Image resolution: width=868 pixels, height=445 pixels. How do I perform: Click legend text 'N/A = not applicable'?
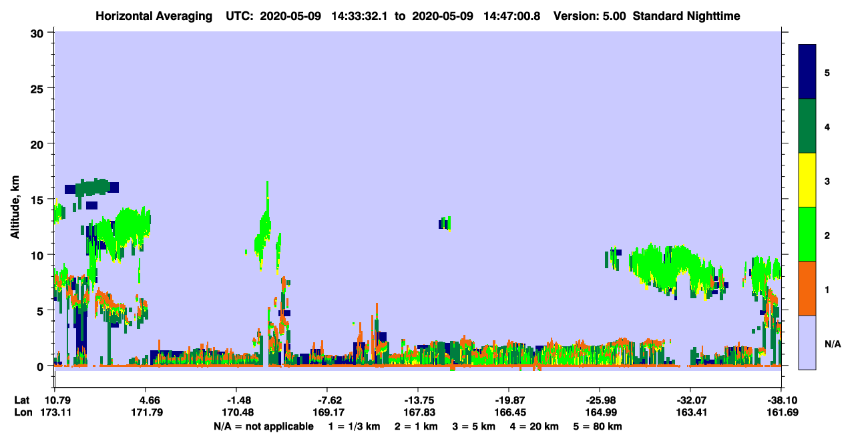(x=263, y=426)
